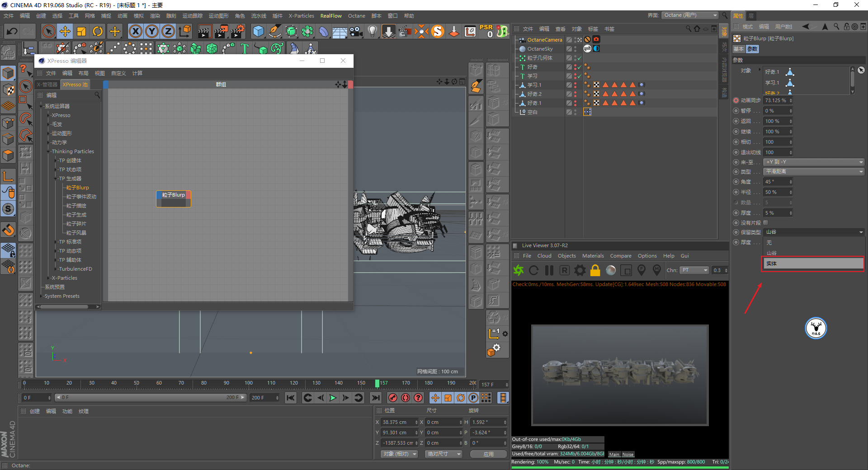Open the Octane menu in menu bar
This screenshot has width=868, height=470.
click(356, 16)
